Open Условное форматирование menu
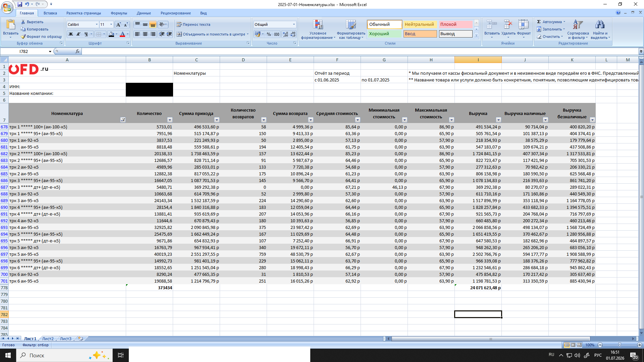Image resolution: width=644 pixels, height=362 pixels. coord(318,29)
